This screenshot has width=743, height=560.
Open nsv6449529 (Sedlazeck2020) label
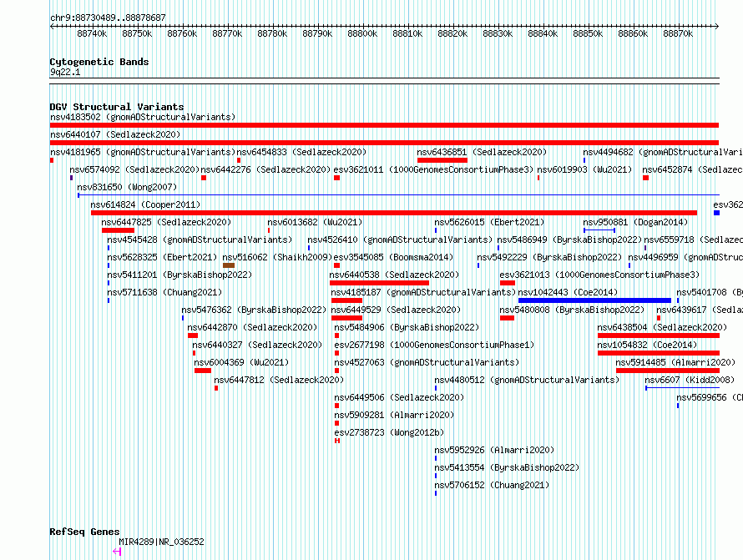coord(397,310)
